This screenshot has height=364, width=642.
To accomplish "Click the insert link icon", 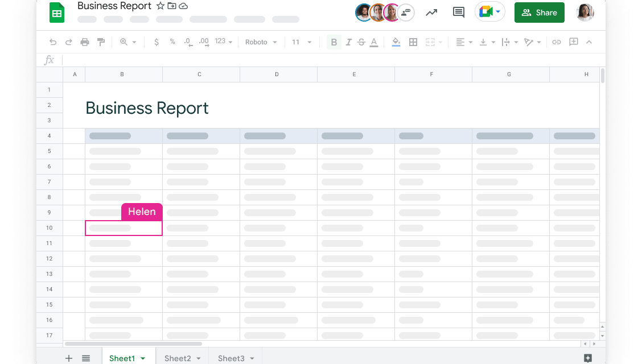I will [x=557, y=42].
